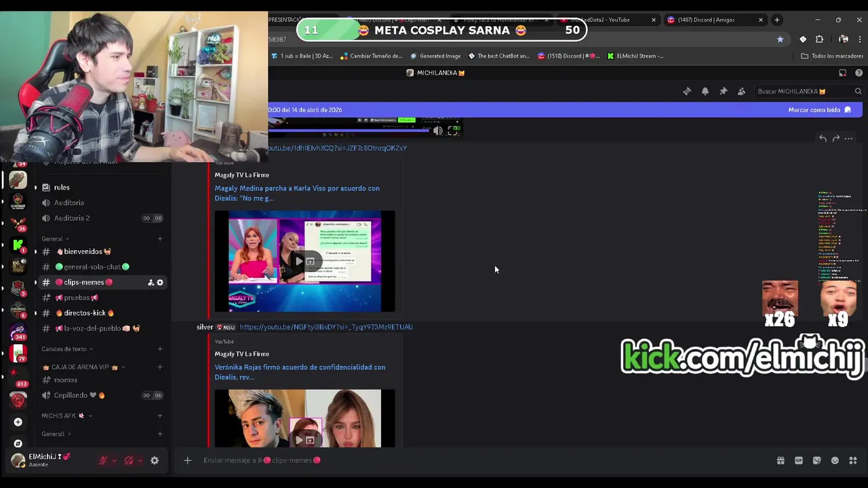Open Todos los marcadores folder
868x488 pixels.
point(831,56)
